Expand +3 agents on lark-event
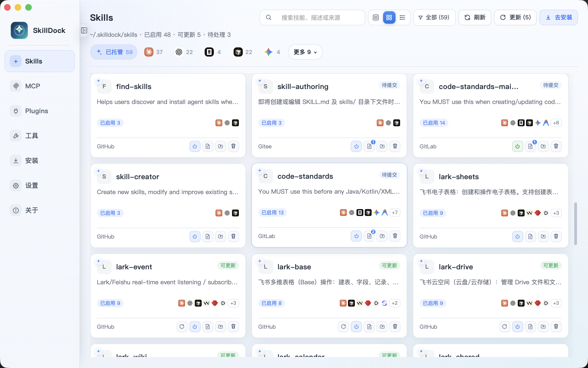Viewport: 588px width, 368px height. pyautogui.click(x=233, y=303)
